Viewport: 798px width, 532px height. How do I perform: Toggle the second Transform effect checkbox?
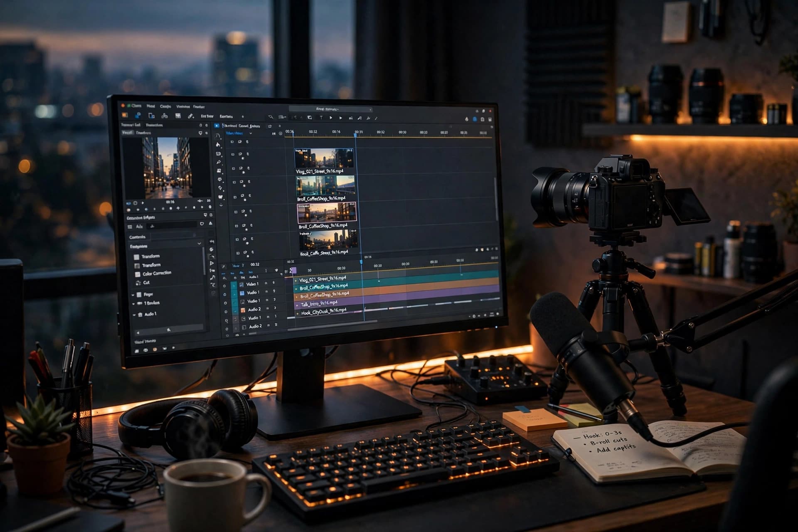137,266
